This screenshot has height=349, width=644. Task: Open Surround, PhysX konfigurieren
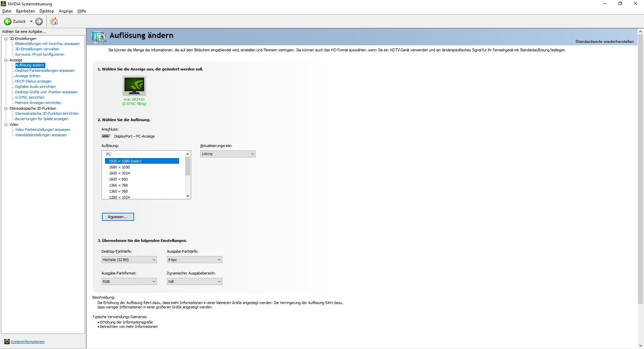tap(40, 54)
